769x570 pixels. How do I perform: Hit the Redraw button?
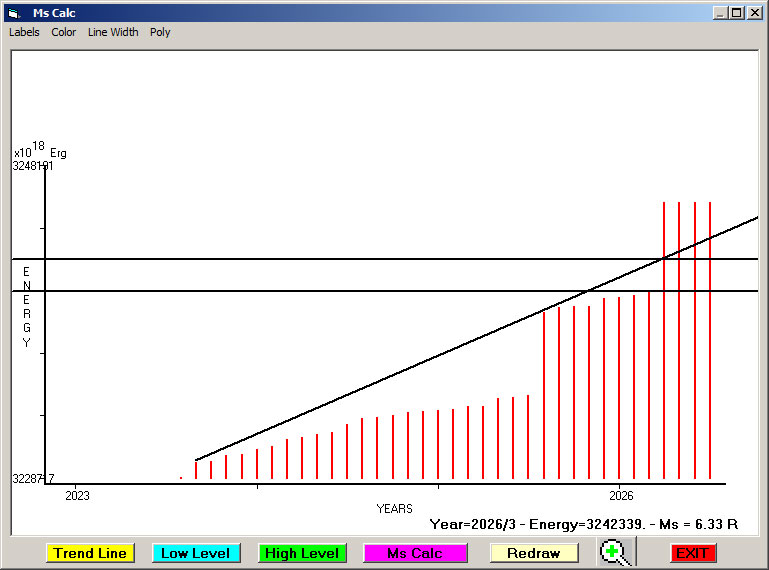tap(534, 553)
